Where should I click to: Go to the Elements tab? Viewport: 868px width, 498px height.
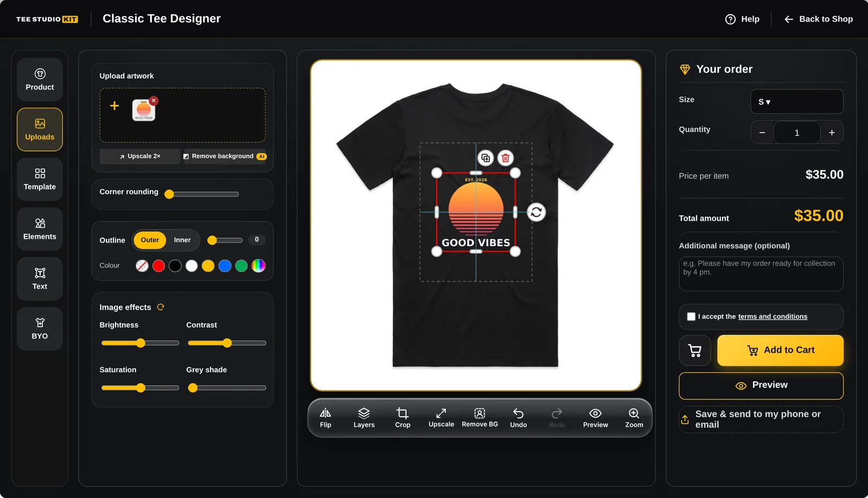[x=40, y=229]
